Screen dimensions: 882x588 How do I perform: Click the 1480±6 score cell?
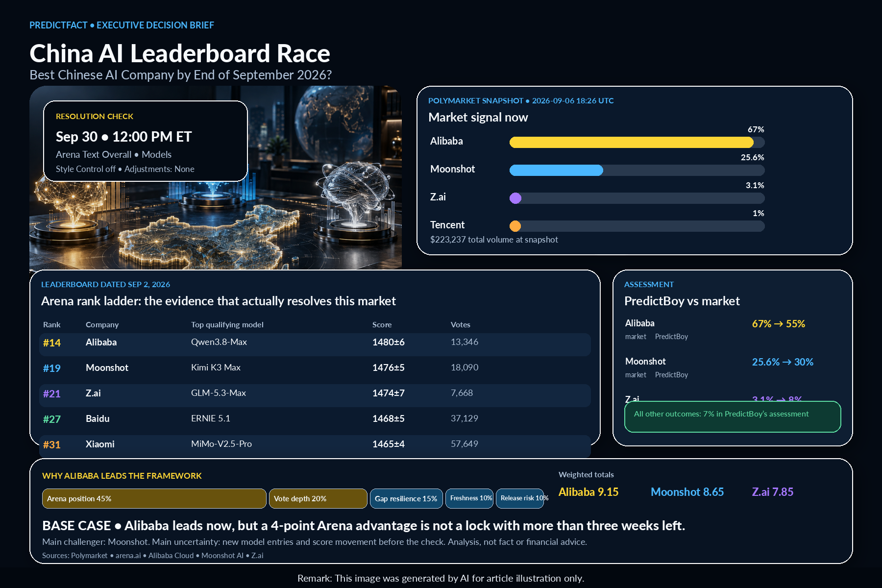389,342
